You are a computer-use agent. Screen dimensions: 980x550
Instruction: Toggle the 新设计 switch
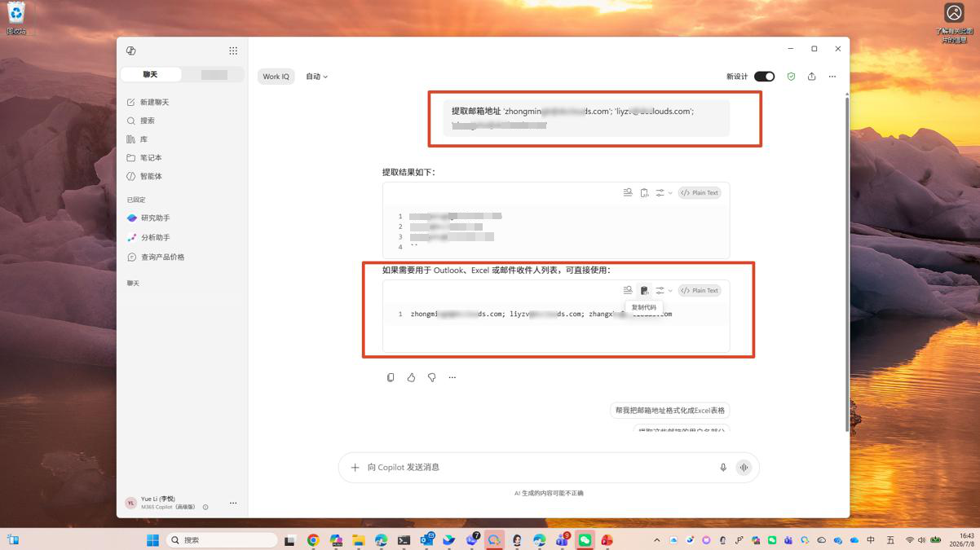tap(764, 77)
